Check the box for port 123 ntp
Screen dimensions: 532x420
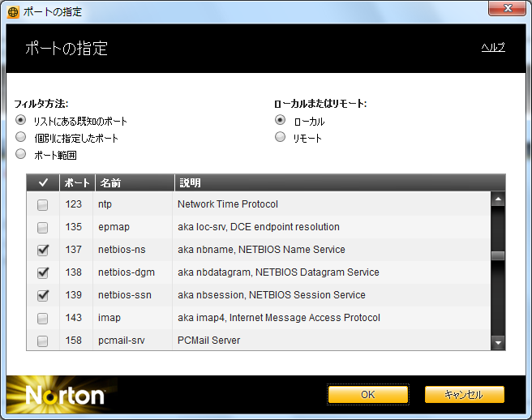[43, 204]
